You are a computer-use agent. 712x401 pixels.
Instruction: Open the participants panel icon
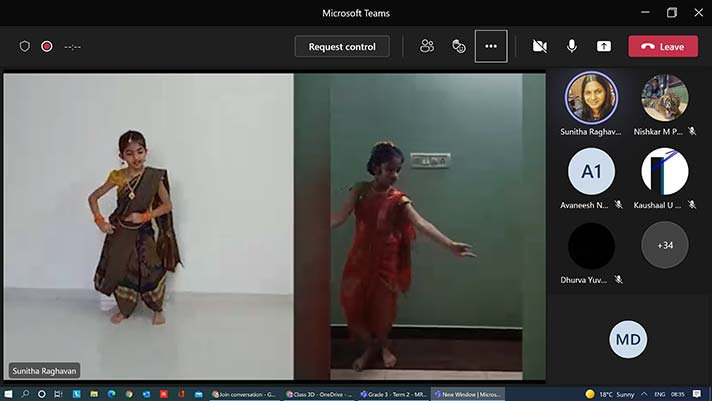click(x=427, y=46)
